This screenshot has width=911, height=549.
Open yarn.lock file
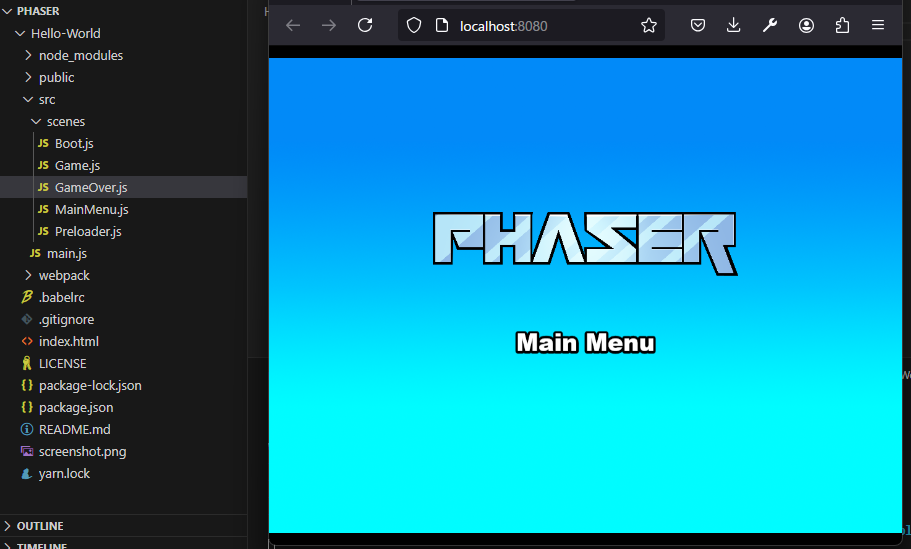point(64,473)
